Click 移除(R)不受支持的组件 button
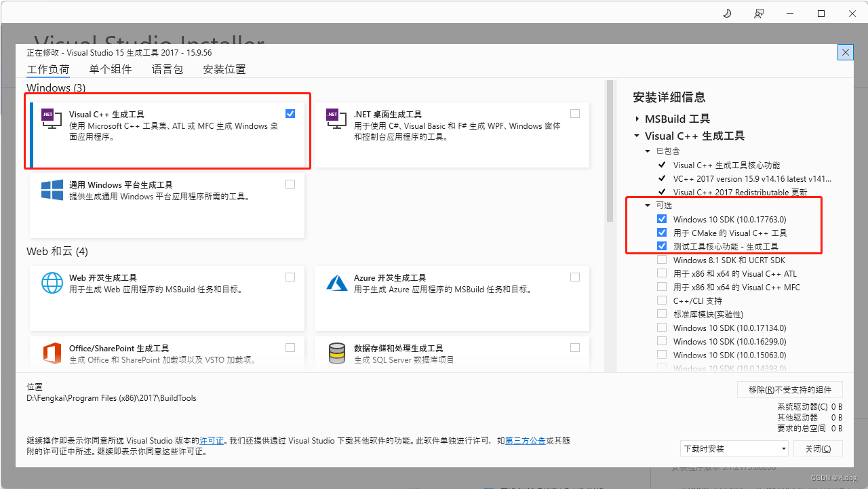This screenshot has height=489, width=868. tap(790, 389)
